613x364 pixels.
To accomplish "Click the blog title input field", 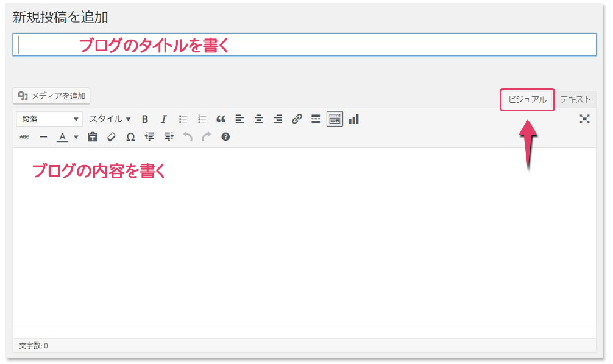I will pos(305,45).
